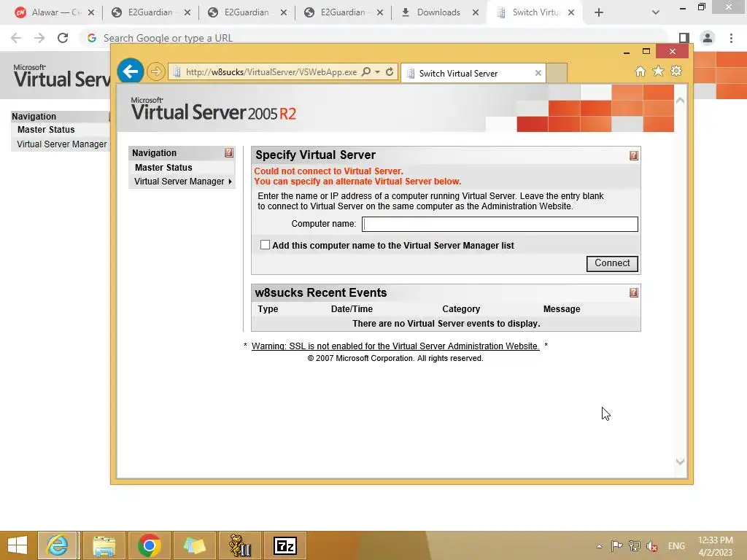Focus the Computer name field

(500, 225)
